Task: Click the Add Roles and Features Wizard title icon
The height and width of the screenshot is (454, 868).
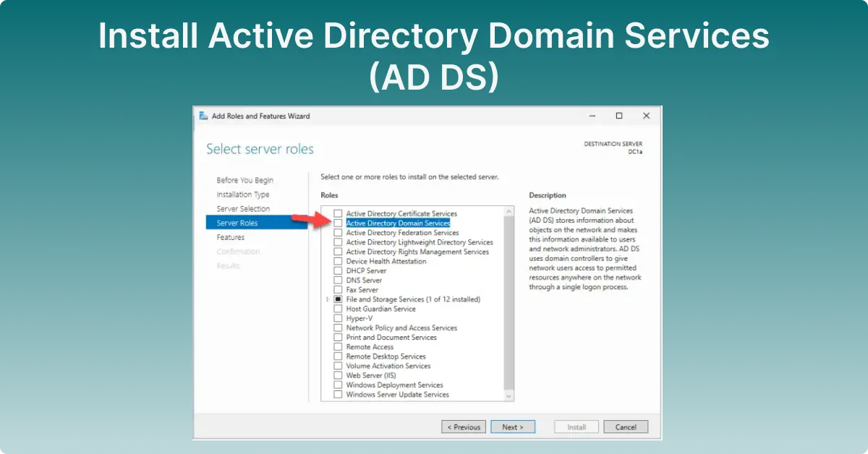Action: click(203, 116)
